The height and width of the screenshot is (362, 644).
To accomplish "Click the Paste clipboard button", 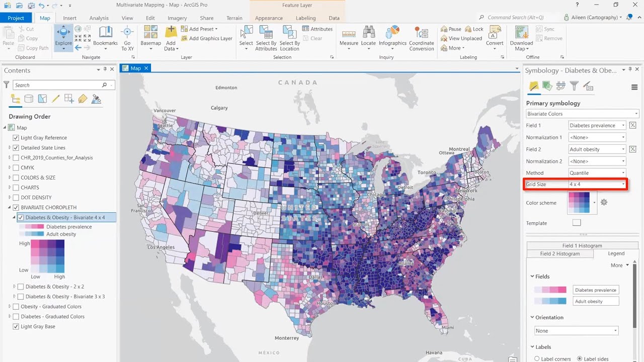I will pyautogui.click(x=9, y=38).
